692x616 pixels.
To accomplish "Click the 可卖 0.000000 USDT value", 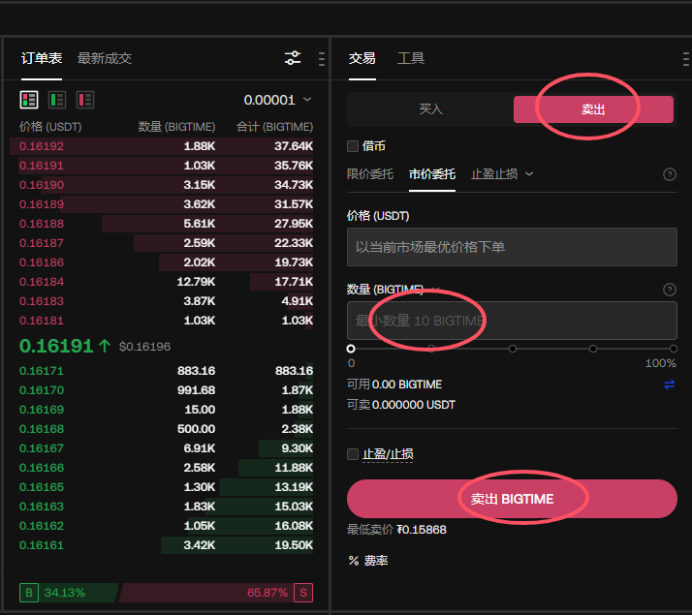I will coord(401,405).
